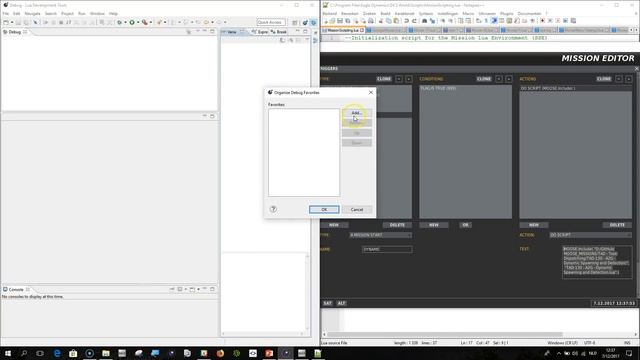Viewport: 640px width, 360px height.
Task: Click the Save icon in the Notepad++ toolbar
Action: 340,21
